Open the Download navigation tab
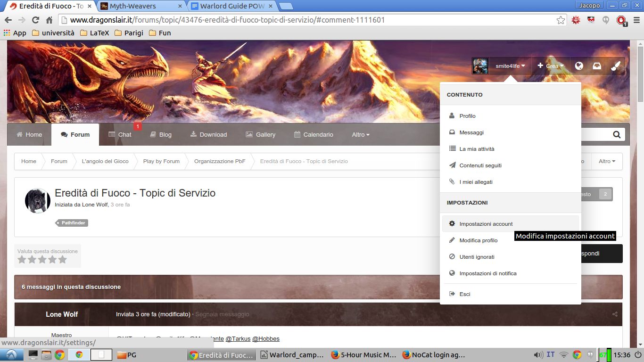644x362 pixels. pos(208,135)
